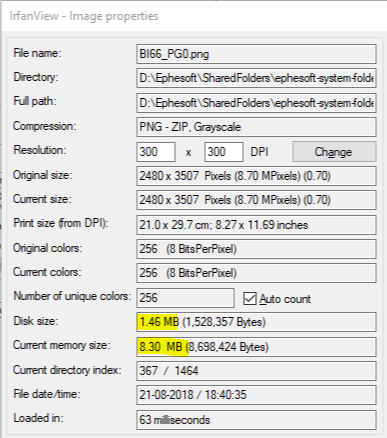The width and height of the screenshot is (387, 438).
Task: Click the Current size value field
Action: pyautogui.click(x=256, y=200)
